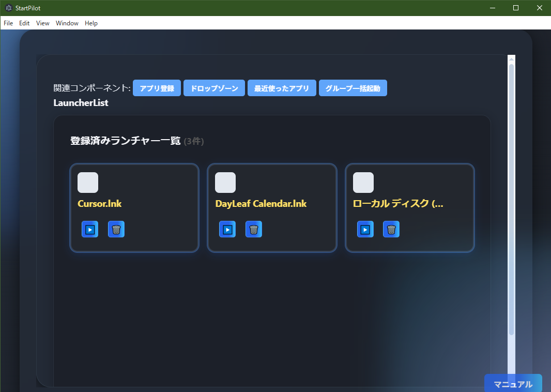The image size is (551, 392).
Task: Delete the ローカル ディスク launcher via trash icon
Action: [391, 229]
